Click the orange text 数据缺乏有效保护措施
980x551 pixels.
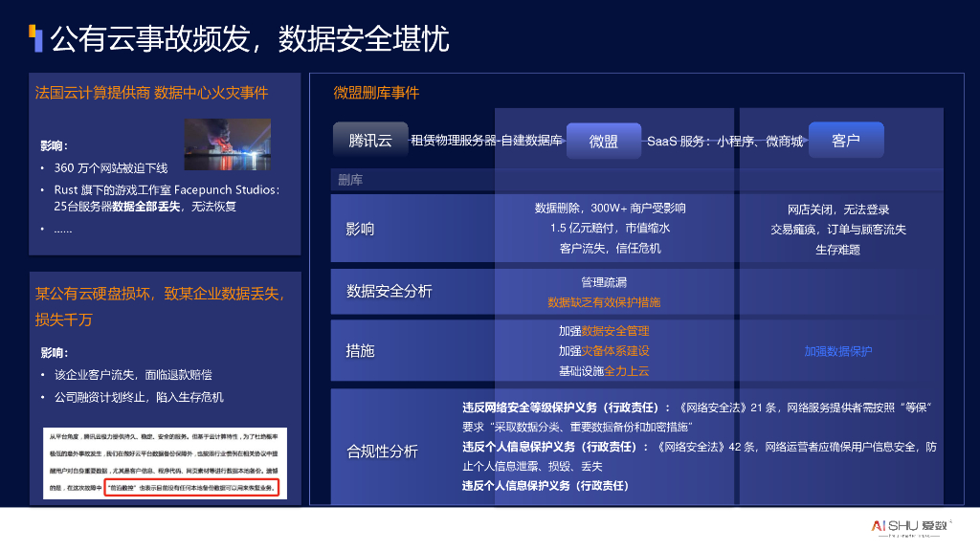604,302
